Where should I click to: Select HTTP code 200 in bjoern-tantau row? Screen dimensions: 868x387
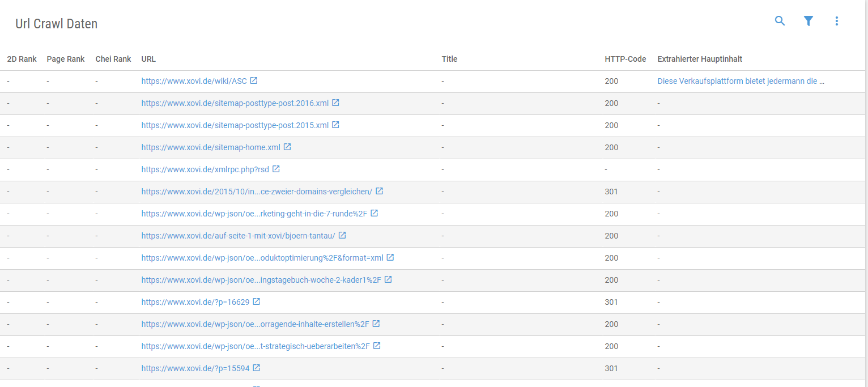click(x=611, y=236)
